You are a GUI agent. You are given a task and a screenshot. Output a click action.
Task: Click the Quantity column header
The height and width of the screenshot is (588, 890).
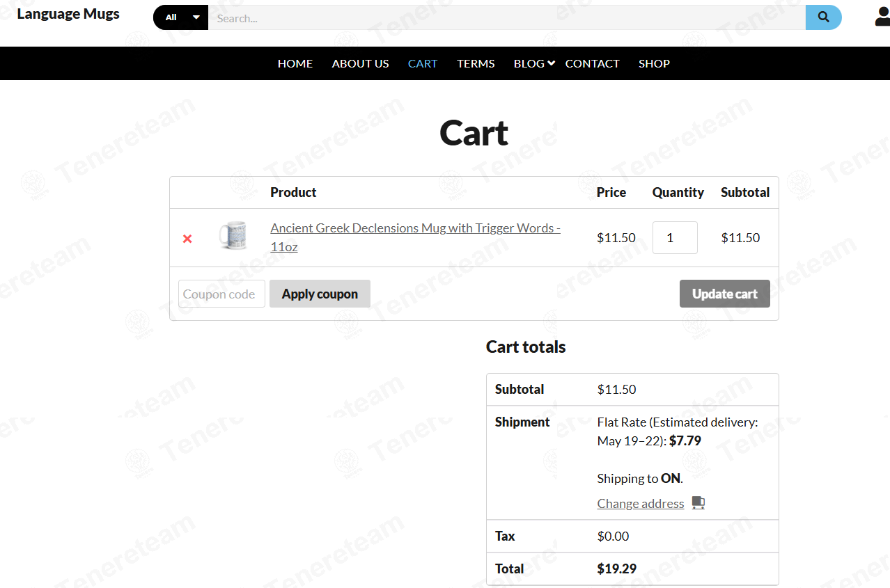(x=678, y=192)
